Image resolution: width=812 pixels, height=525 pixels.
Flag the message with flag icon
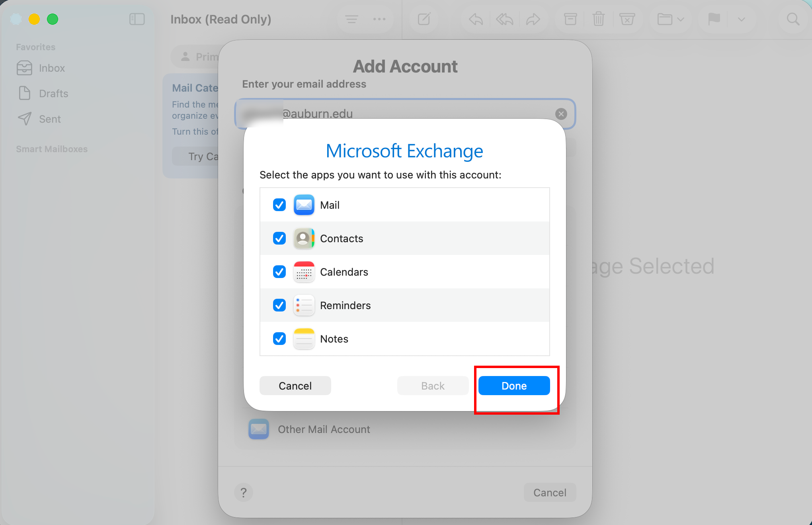[x=714, y=19]
